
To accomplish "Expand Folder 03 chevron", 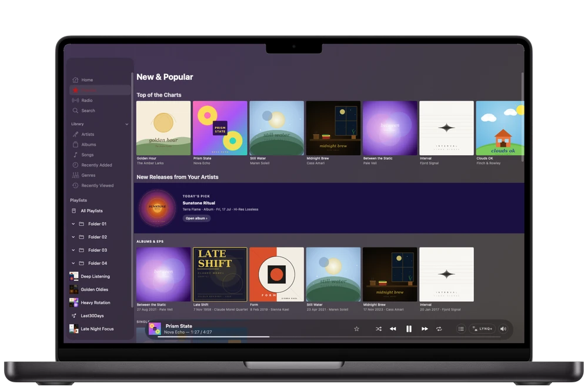I will [73, 250].
